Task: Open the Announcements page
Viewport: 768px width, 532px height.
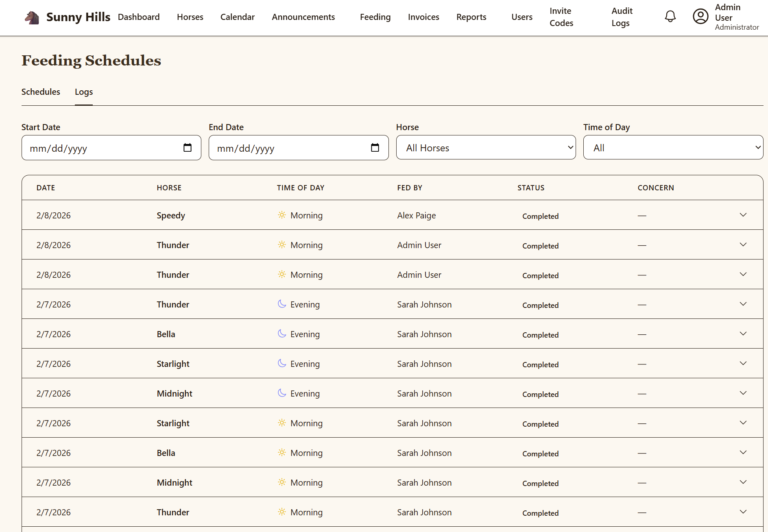Action: (303, 17)
